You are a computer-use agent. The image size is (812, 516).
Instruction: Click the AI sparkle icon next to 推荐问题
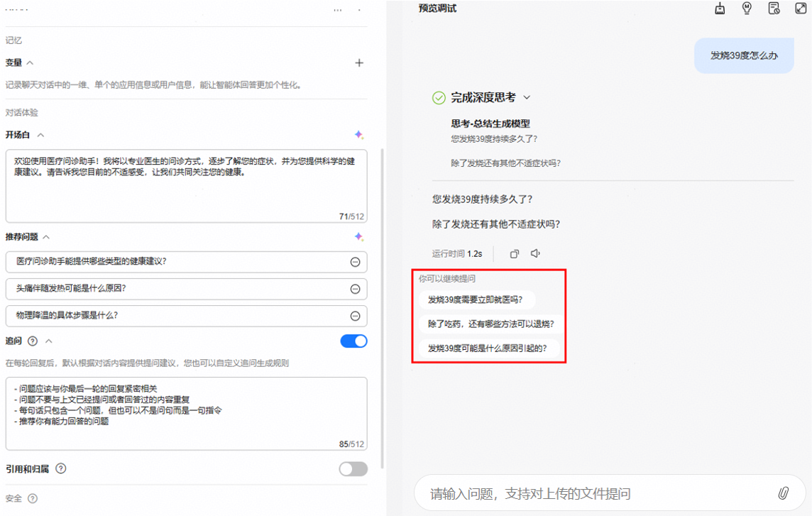click(359, 237)
